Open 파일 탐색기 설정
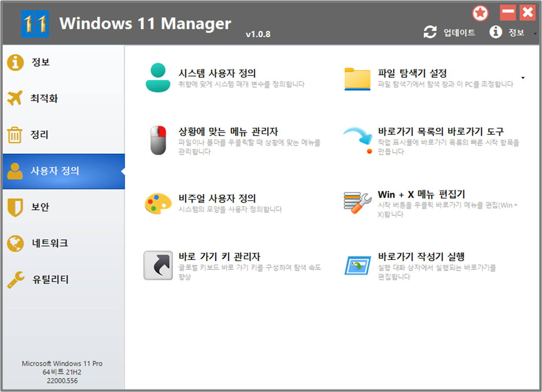 pyautogui.click(x=412, y=73)
